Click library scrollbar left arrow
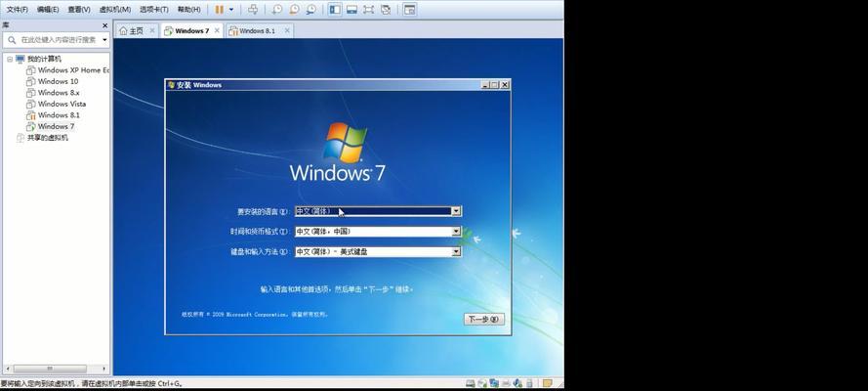This screenshot has height=391, width=868. click(7, 369)
